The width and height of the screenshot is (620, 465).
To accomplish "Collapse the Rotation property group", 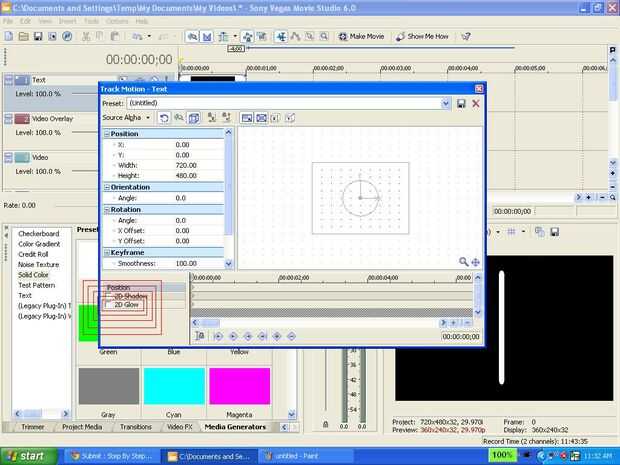I will pos(106,210).
